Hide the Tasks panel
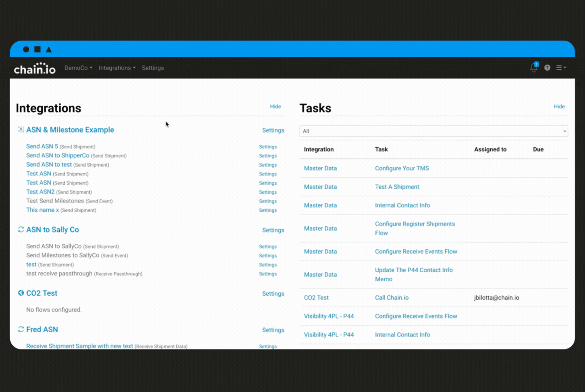This screenshot has width=585, height=392. (559, 106)
